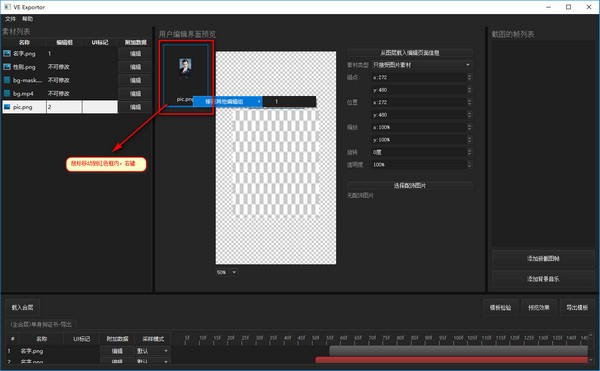This screenshot has width=600, height=371.
Task: Click the image icon of the pic.png row
Action: coord(7,107)
